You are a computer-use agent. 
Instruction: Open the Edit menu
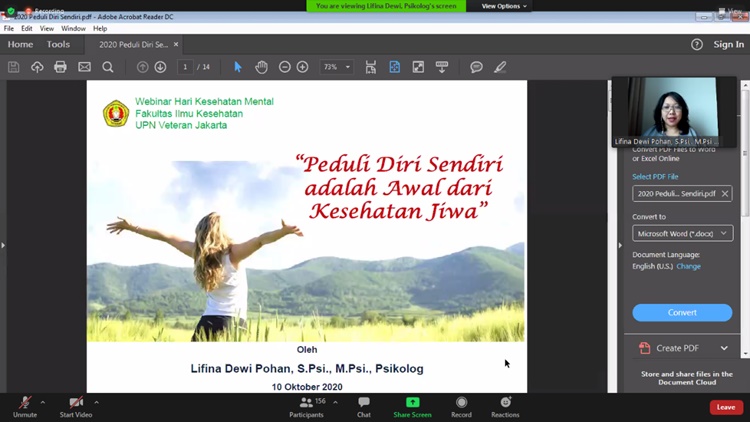point(27,28)
